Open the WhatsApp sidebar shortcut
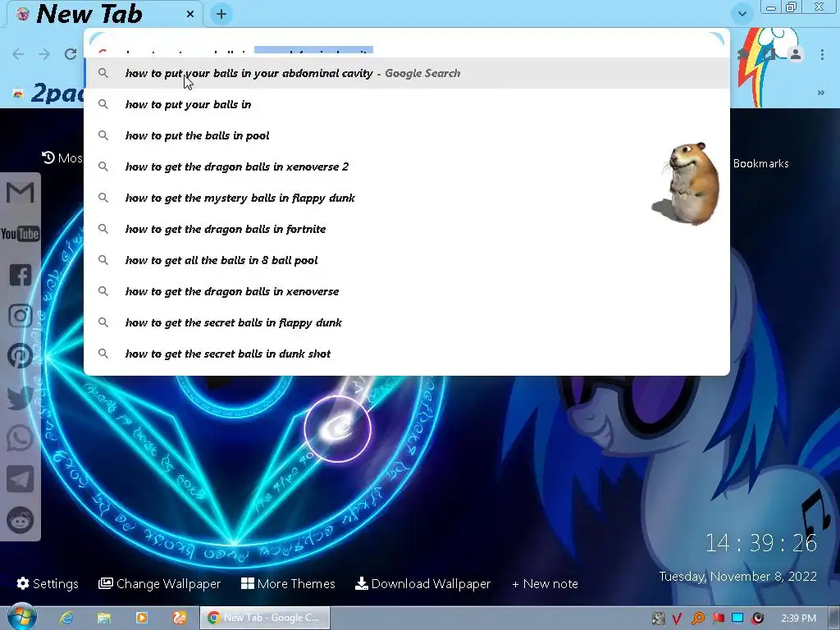The height and width of the screenshot is (630, 840). pyautogui.click(x=21, y=438)
